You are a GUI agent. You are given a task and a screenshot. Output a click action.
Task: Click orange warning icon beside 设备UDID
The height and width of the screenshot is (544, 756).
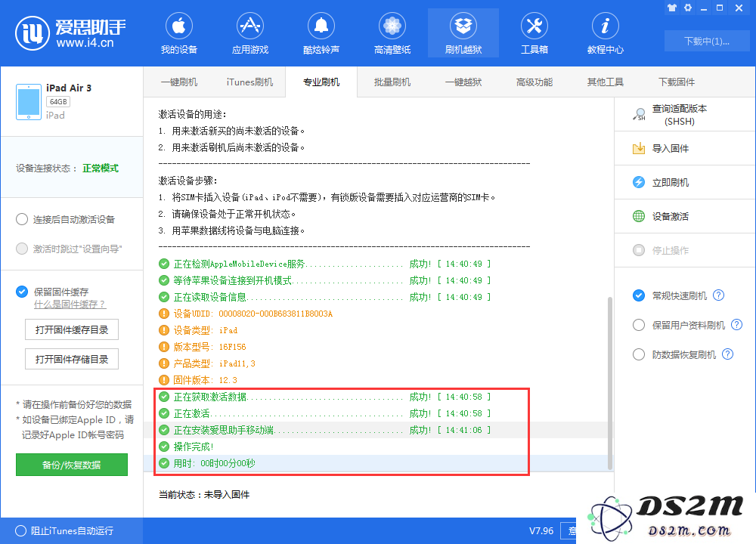164,314
